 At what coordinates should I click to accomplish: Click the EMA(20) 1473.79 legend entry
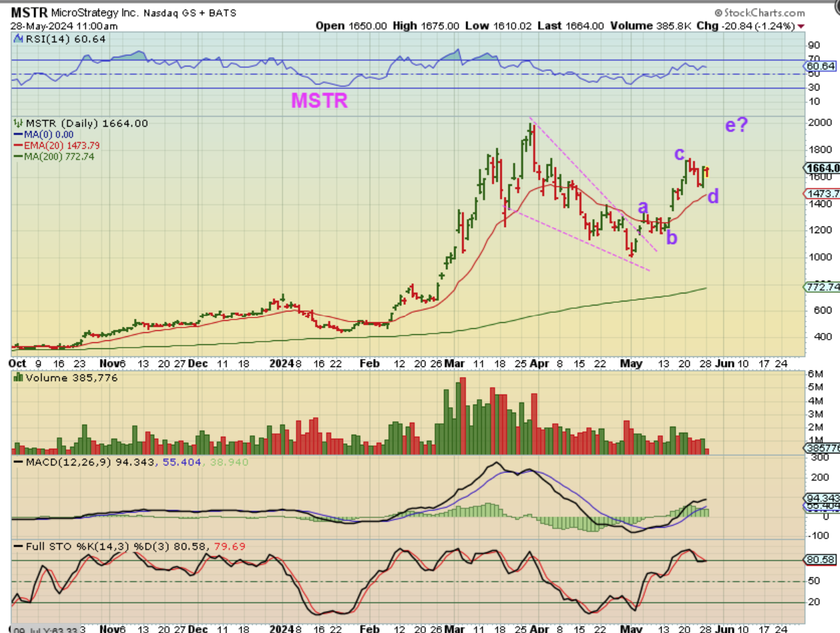[62, 145]
